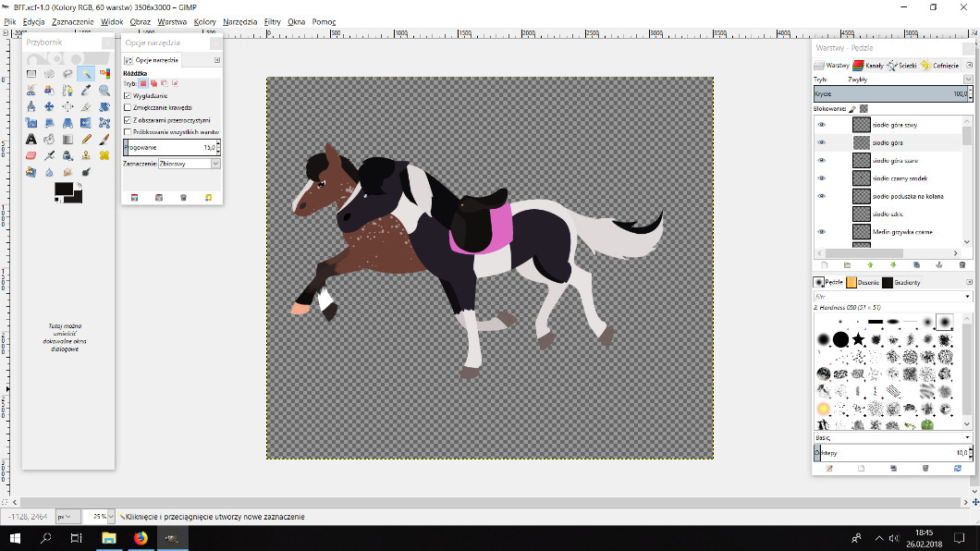Open Firefox from the Windows taskbar
980x551 pixels.
pos(140,537)
